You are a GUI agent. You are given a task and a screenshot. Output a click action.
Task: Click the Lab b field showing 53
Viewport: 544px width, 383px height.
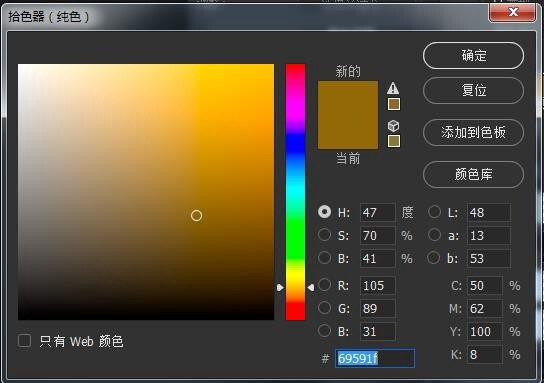[x=489, y=258]
